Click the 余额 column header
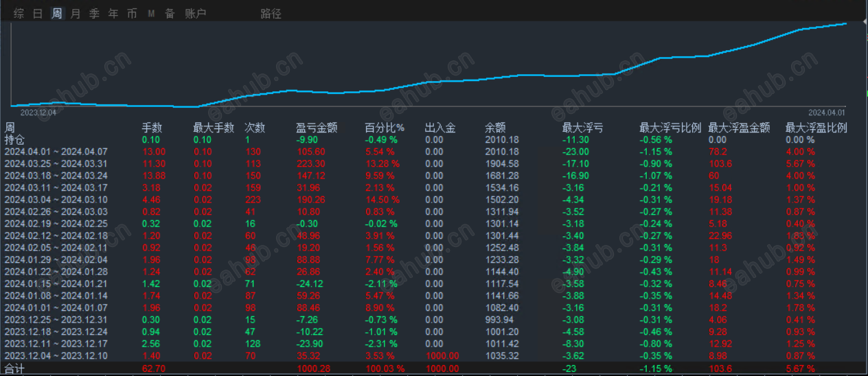 495,128
